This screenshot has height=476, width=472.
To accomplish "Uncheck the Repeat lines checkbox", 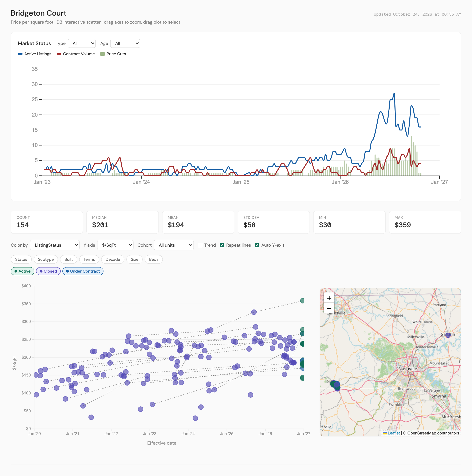I will (x=222, y=245).
